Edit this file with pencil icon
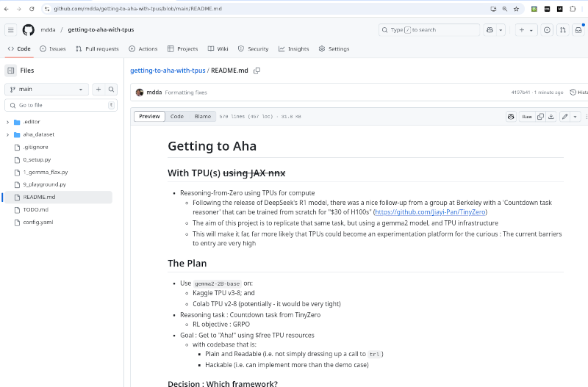Screen dimensions: 588x387 point(564,117)
